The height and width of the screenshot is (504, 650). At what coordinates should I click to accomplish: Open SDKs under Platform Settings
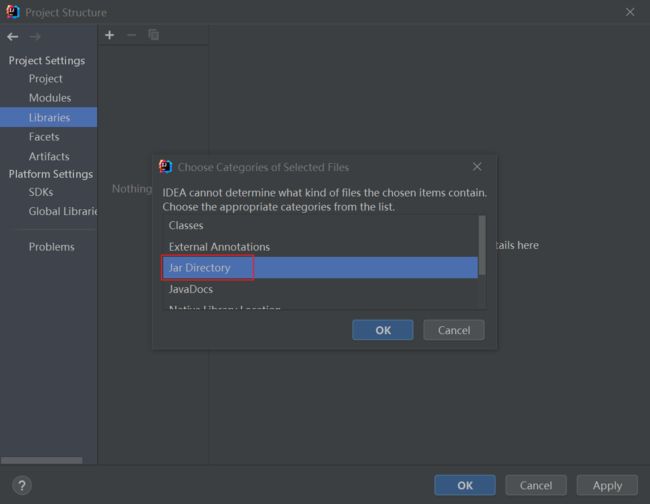[x=41, y=192]
